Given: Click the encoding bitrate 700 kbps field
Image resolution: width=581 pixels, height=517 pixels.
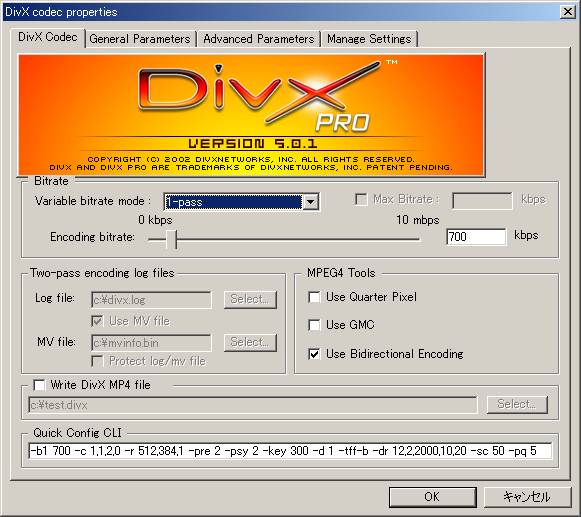Looking at the screenshot, I should [476, 236].
